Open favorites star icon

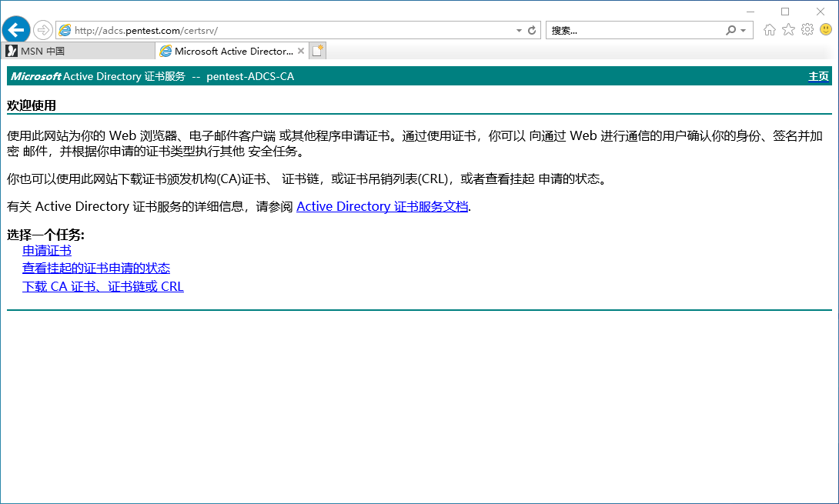[x=788, y=29]
